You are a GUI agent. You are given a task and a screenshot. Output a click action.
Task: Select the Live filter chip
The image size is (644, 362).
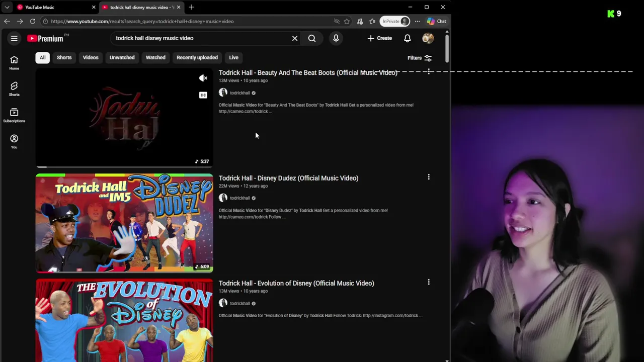(233, 57)
